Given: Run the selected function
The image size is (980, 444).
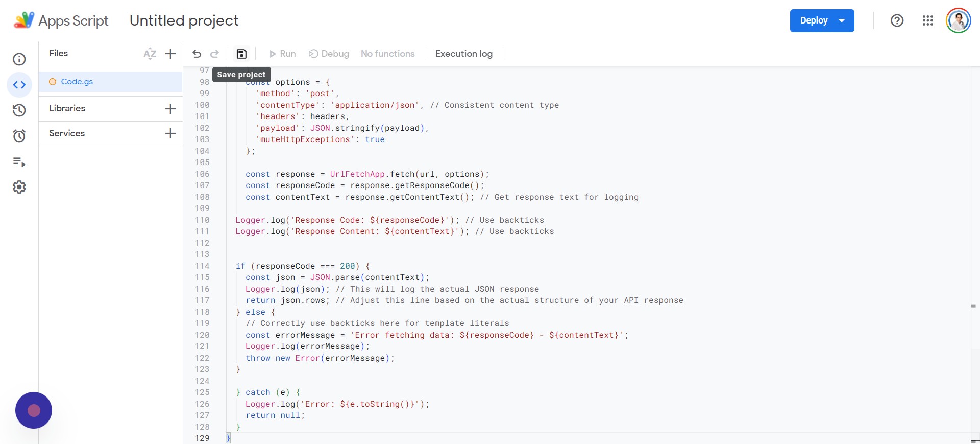Looking at the screenshot, I should tap(283, 54).
